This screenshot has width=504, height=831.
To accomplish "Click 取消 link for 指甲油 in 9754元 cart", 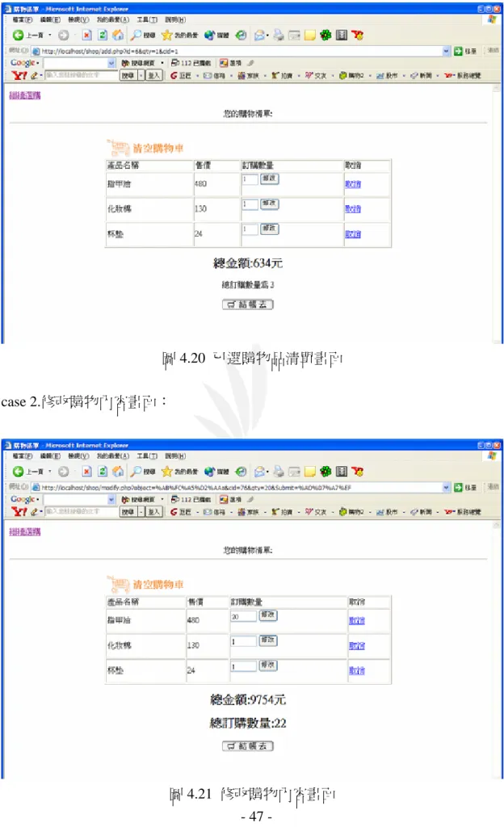I will 357,620.
